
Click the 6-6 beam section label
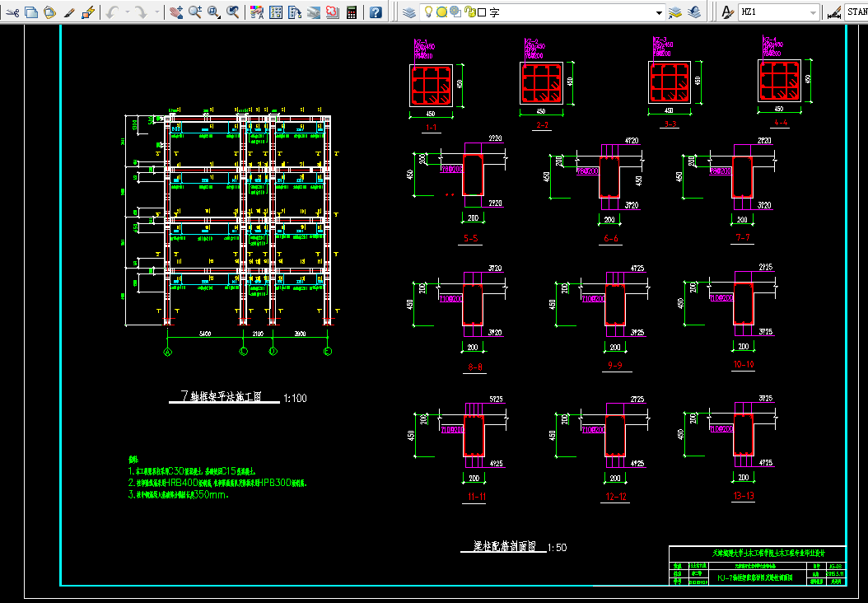[x=610, y=239]
